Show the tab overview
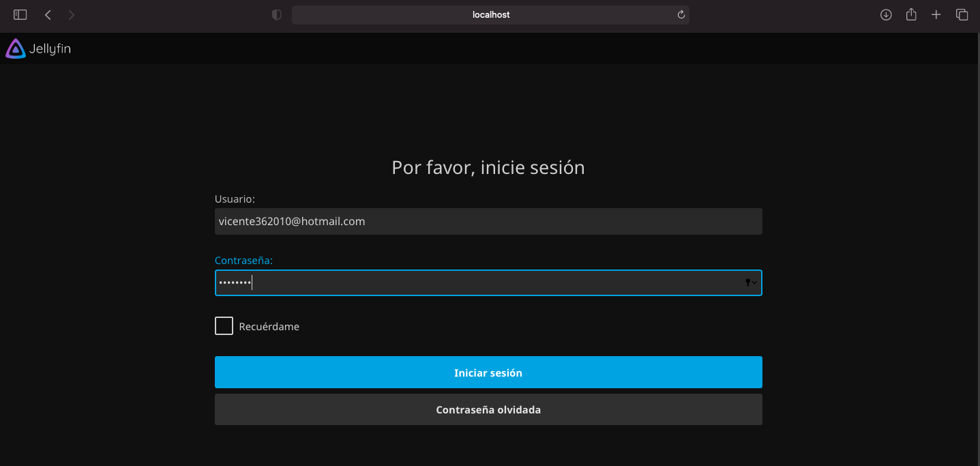 click(x=962, y=14)
